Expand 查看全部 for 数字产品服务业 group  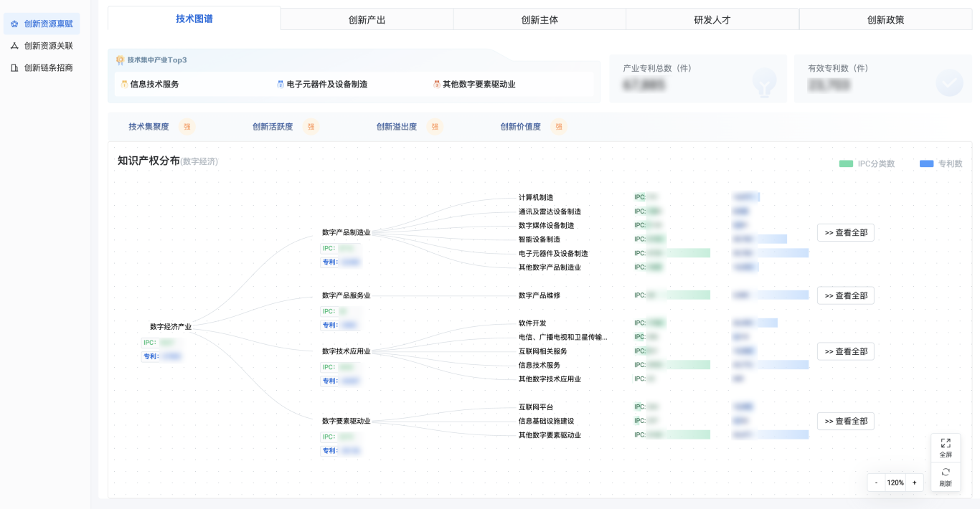846,295
